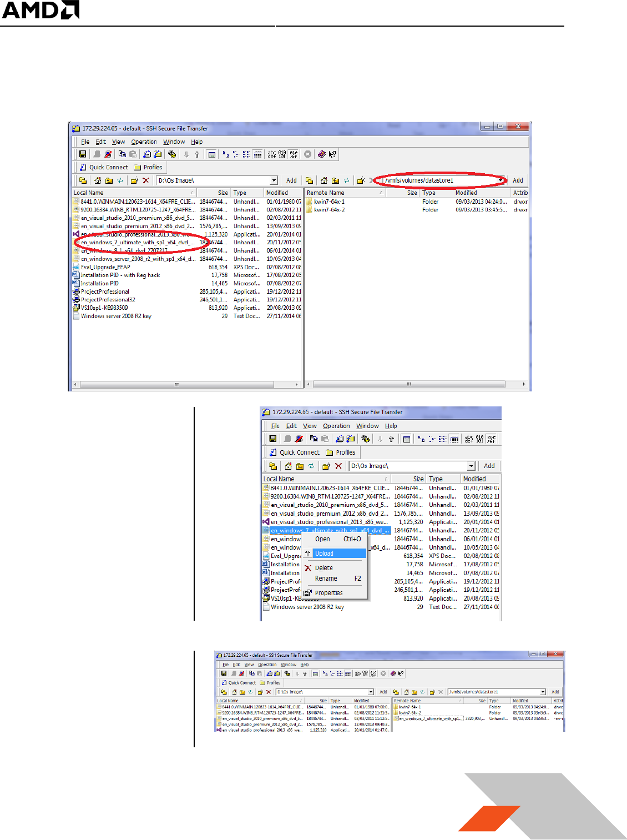Choose Rename from context menu

[335, 579]
